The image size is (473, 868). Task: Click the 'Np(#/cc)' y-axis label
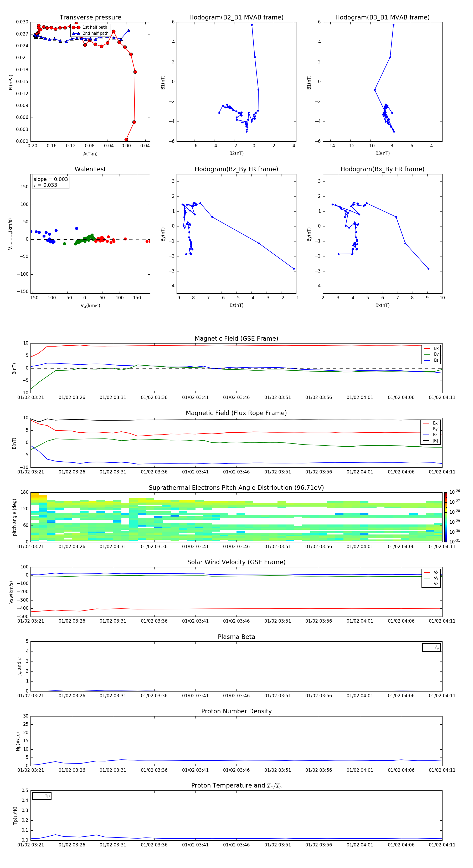[18, 741]
